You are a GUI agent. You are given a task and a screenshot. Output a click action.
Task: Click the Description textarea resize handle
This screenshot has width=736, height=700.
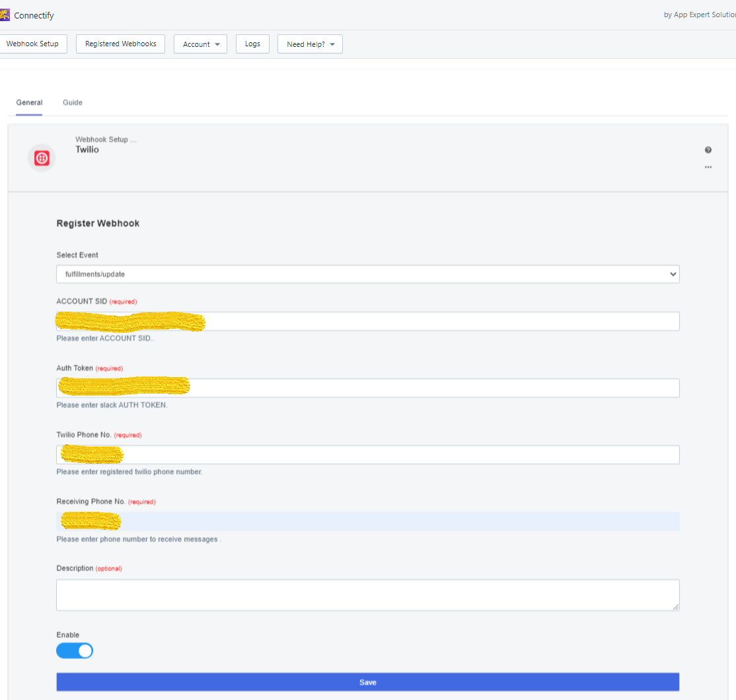(675, 607)
